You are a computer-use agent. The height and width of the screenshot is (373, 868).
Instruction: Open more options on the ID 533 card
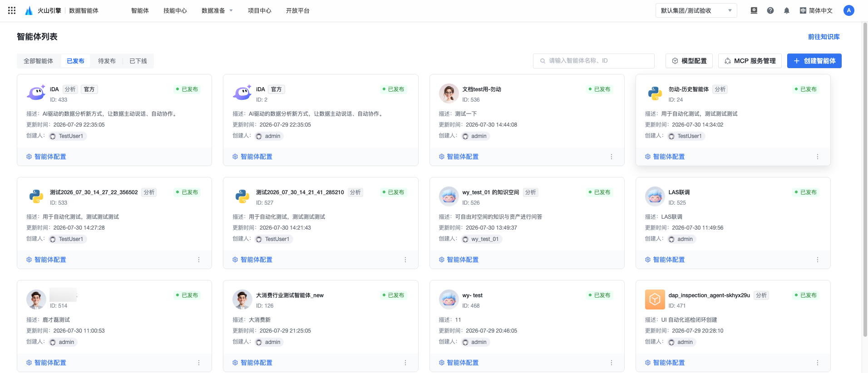[x=199, y=260]
